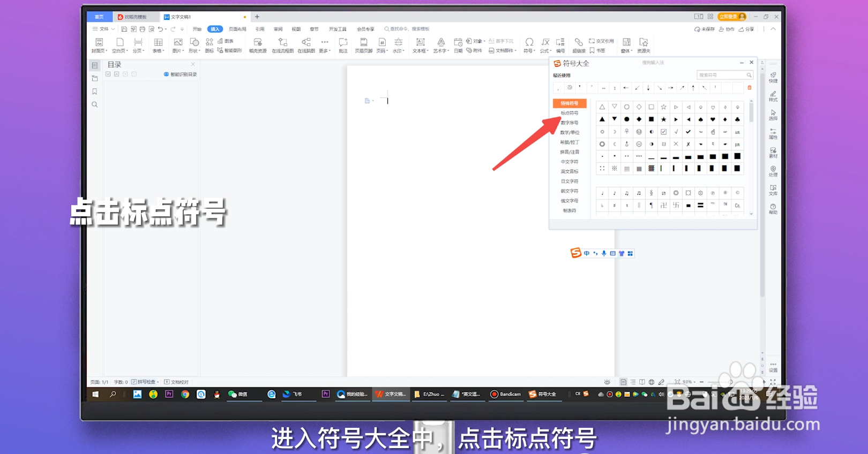Insert WordArt (艺术字)
Viewport: 868px width, 454px height.
point(441,46)
